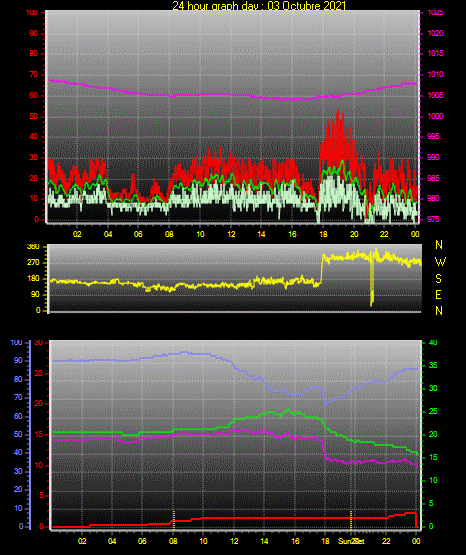Click the magenta 1000 pressure axis label
The image size is (466, 555).
[435, 116]
